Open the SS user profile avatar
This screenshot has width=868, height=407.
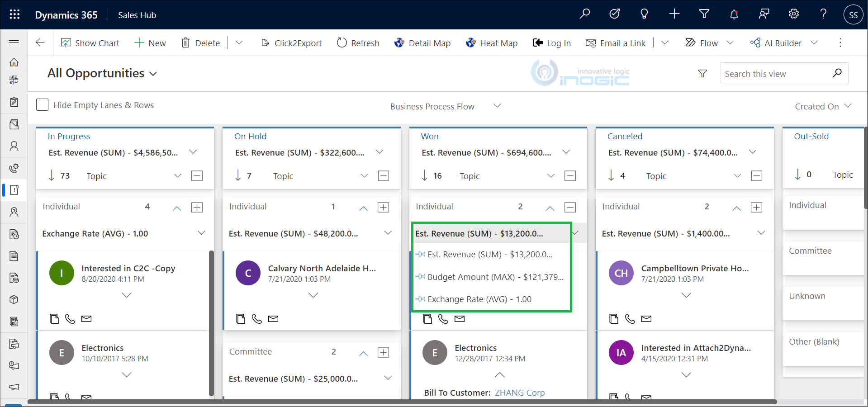coord(853,15)
